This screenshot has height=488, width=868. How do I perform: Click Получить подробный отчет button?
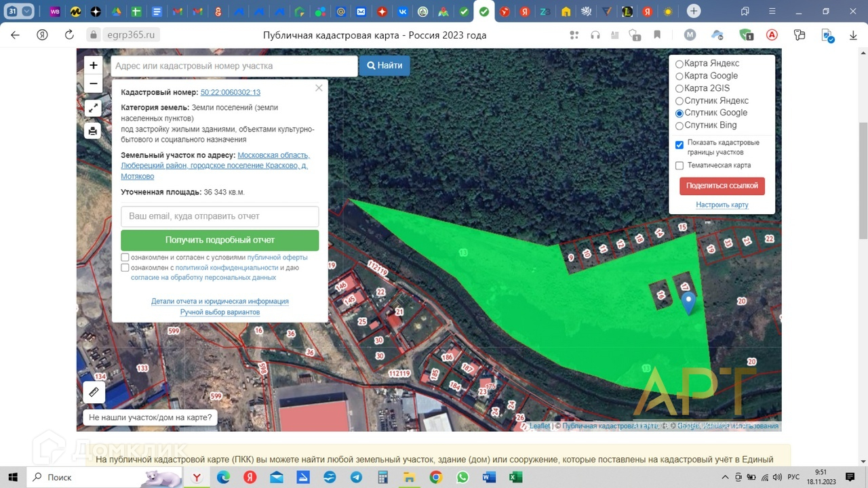220,240
